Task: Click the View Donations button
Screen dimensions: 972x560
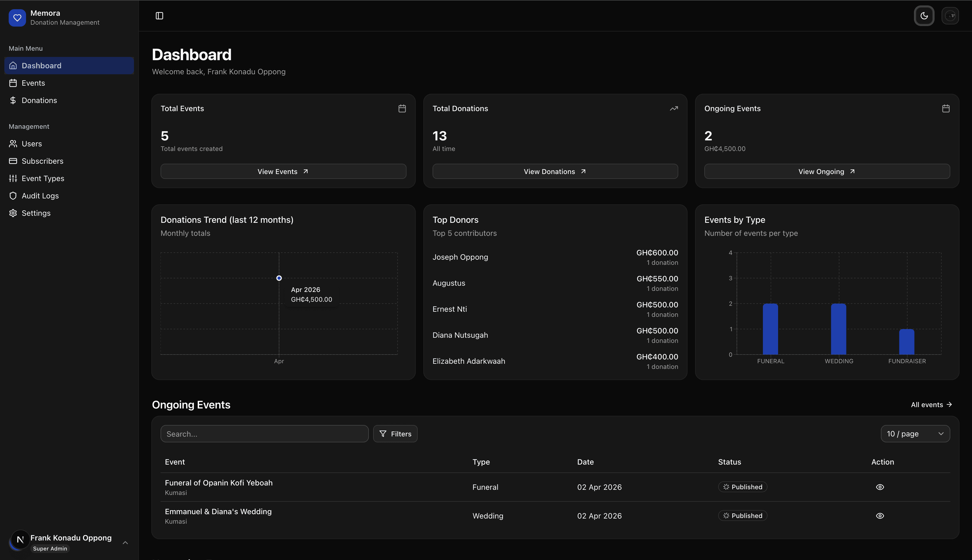Action: click(554, 171)
